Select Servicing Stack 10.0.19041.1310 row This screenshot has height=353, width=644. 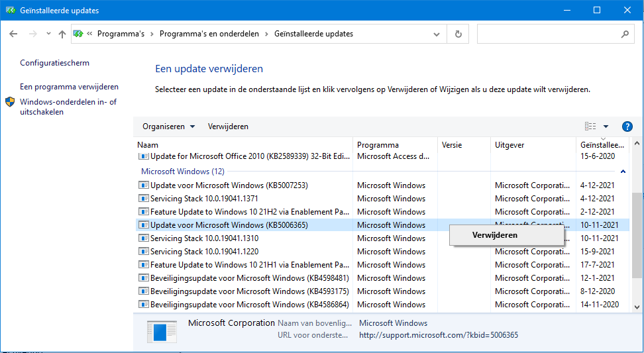(382, 238)
